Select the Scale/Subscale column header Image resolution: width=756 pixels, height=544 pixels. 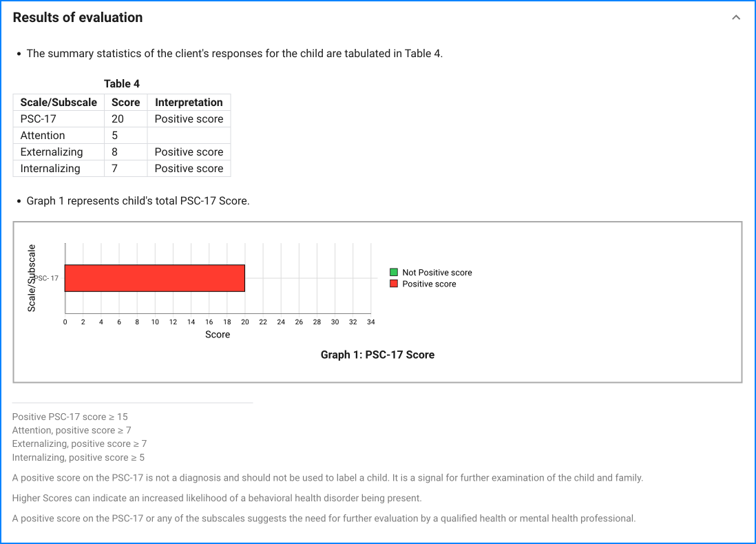(x=59, y=103)
